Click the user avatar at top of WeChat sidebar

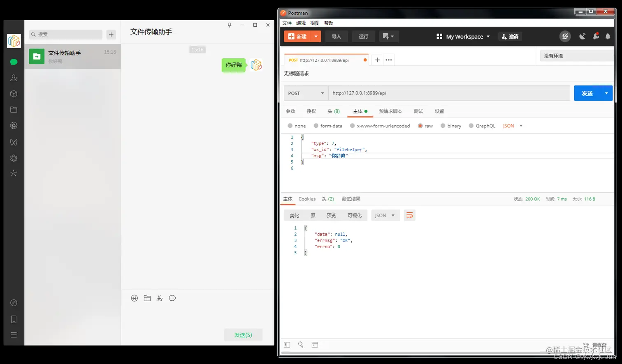tap(14, 41)
